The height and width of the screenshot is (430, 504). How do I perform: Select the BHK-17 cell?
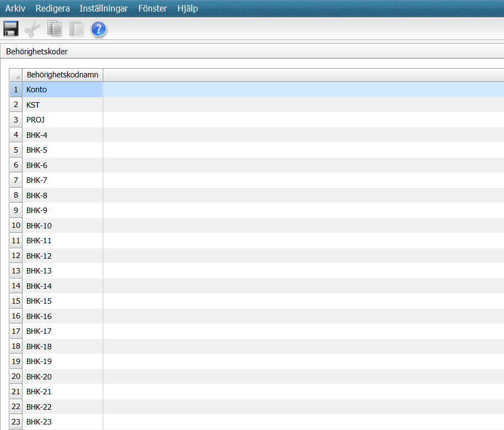[63, 331]
